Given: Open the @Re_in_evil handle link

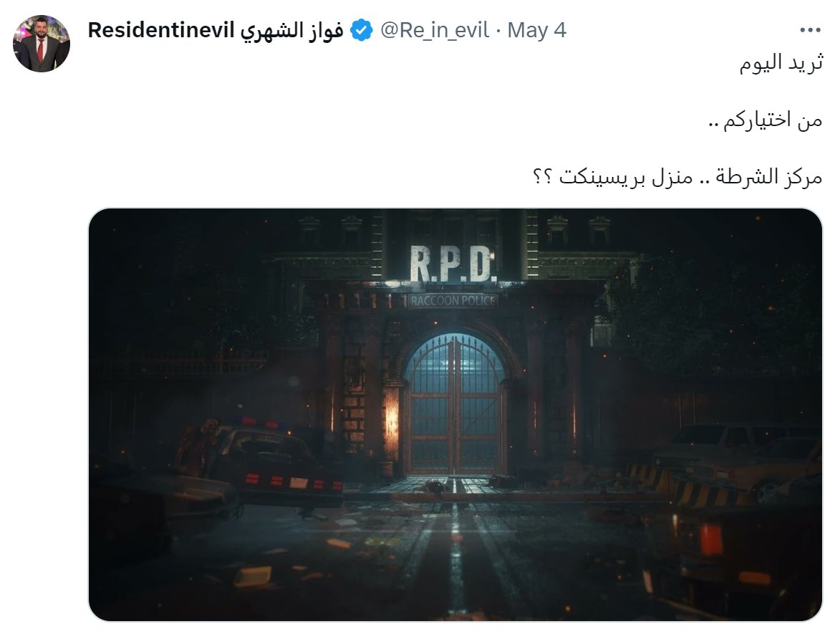Looking at the screenshot, I should (435, 30).
